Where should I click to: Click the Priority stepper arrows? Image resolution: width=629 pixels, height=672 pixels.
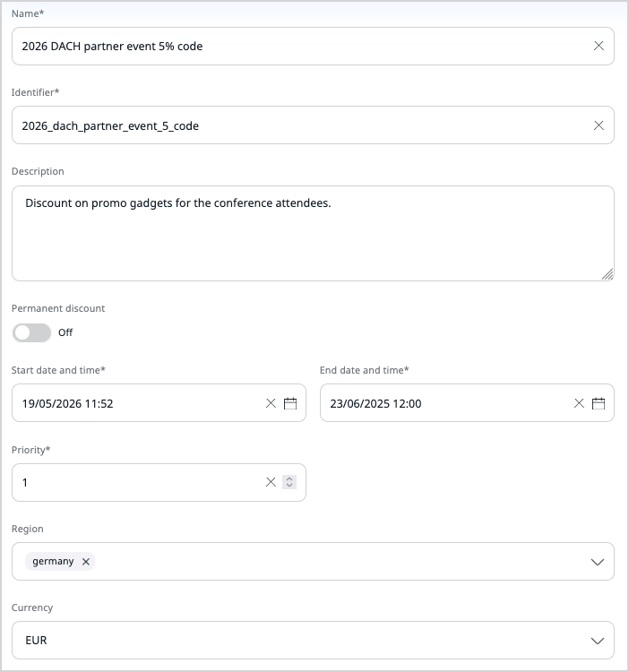pyautogui.click(x=289, y=482)
